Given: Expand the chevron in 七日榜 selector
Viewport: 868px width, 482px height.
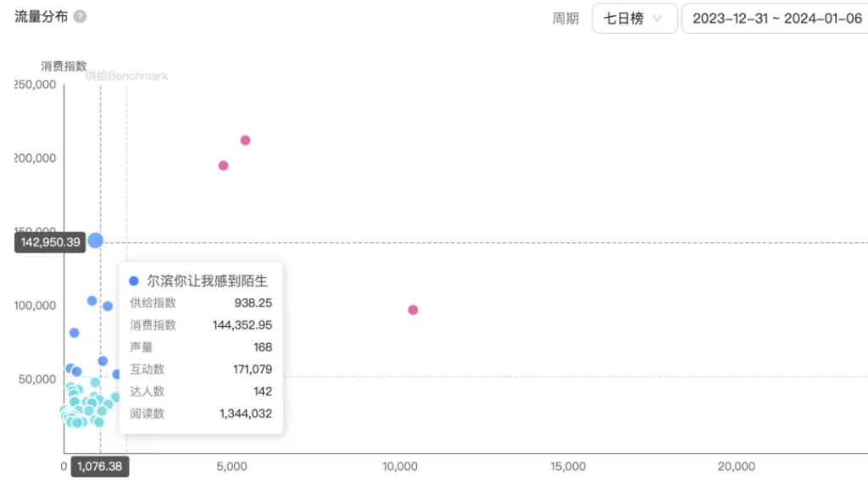Looking at the screenshot, I should click(x=657, y=19).
